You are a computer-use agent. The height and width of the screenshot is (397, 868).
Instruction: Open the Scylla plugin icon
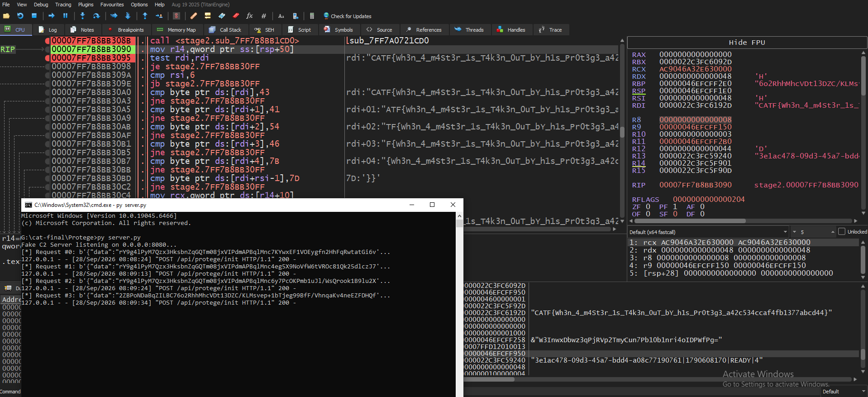176,16
